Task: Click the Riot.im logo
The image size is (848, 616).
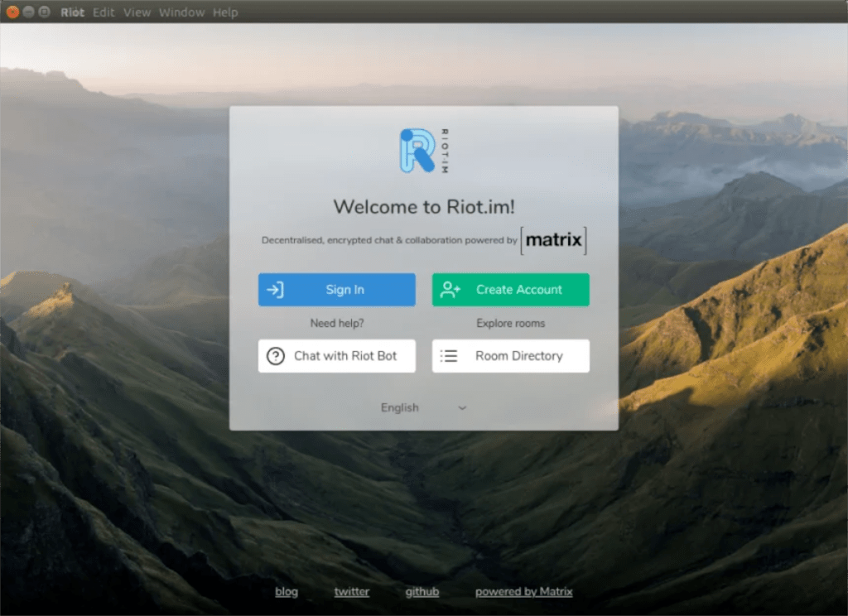Action: point(418,150)
